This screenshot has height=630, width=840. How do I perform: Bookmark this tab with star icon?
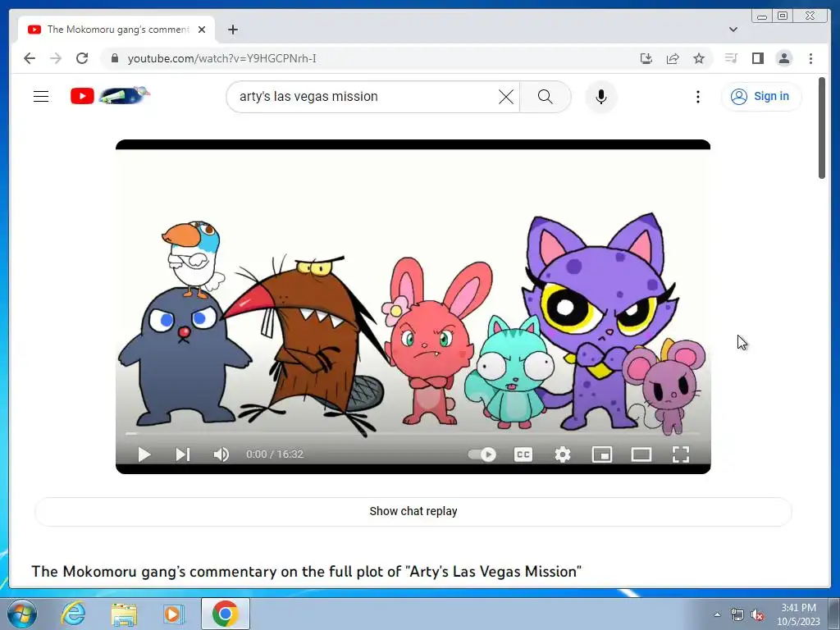tap(699, 58)
